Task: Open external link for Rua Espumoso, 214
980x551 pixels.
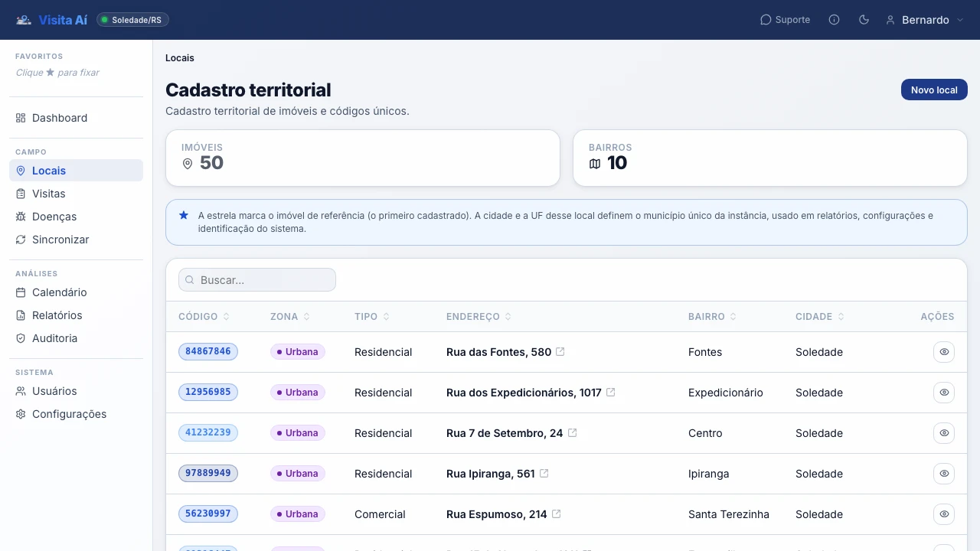Action: [x=557, y=514]
